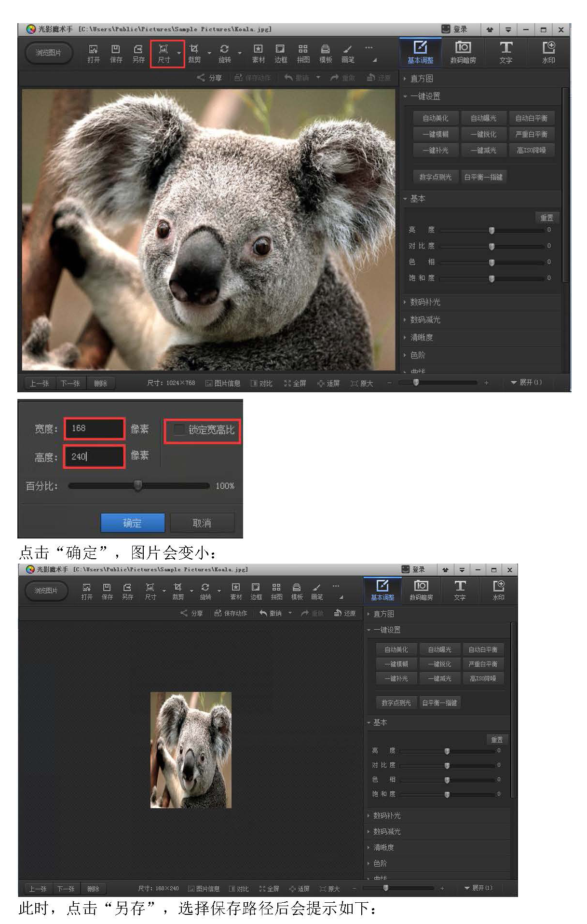
Task: Open 边框 in the 1024×768 koala window
Action: pyautogui.click(x=281, y=54)
